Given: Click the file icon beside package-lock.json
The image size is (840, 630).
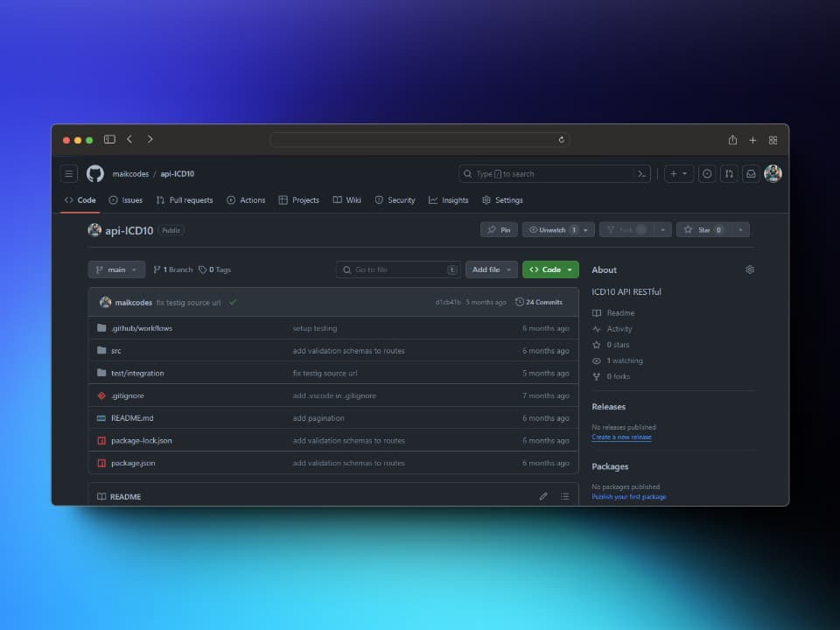Looking at the screenshot, I should (101, 440).
